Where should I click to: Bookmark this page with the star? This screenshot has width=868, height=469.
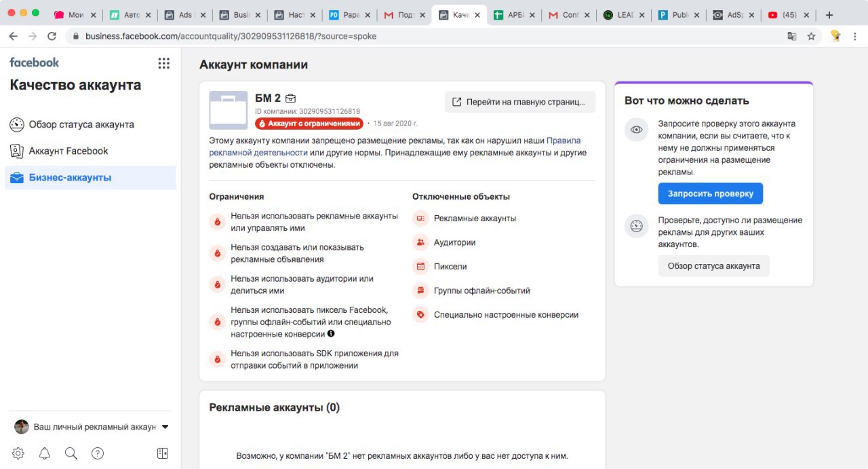811,36
